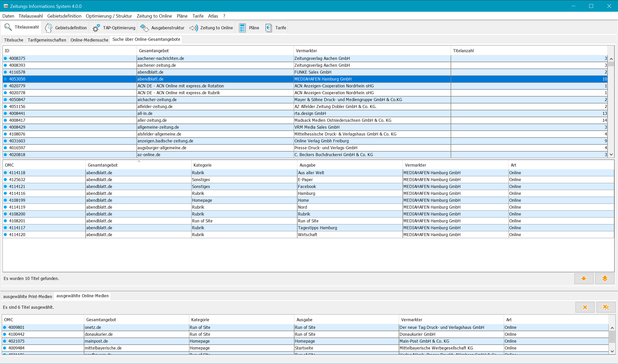
Task: Sort middle table by Ausgabe header
Action: [x=350, y=165]
